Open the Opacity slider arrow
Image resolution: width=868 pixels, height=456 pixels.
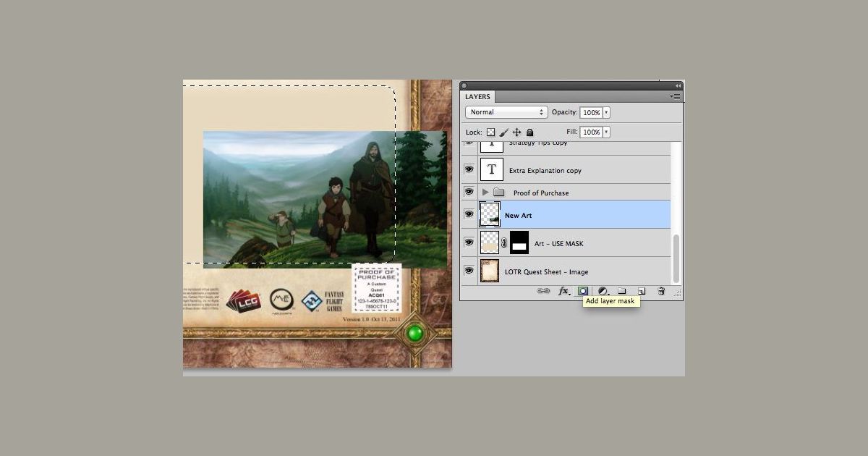pos(606,113)
